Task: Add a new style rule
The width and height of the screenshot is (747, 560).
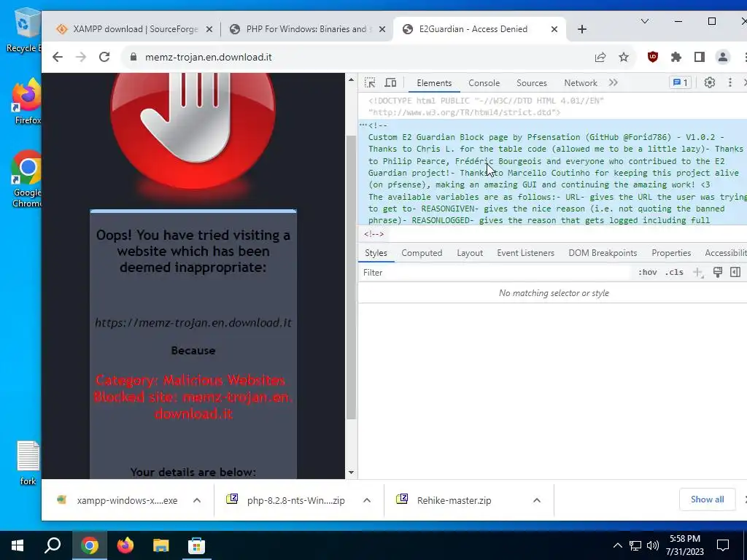Action: 698,273
